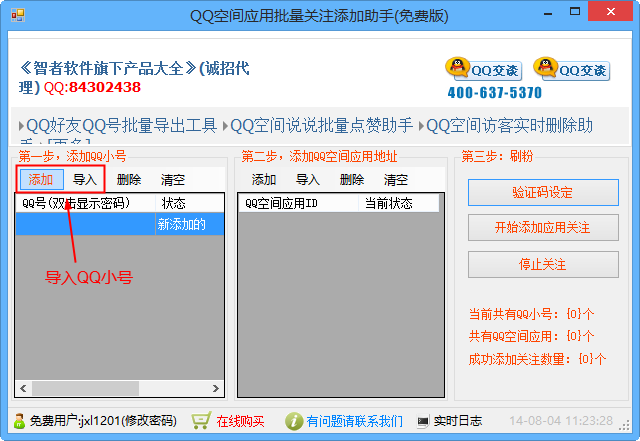Click 免费用户:jxl1201(修改密码) link
Image resolution: width=640 pixels, height=441 pixels.
[103, 421]
